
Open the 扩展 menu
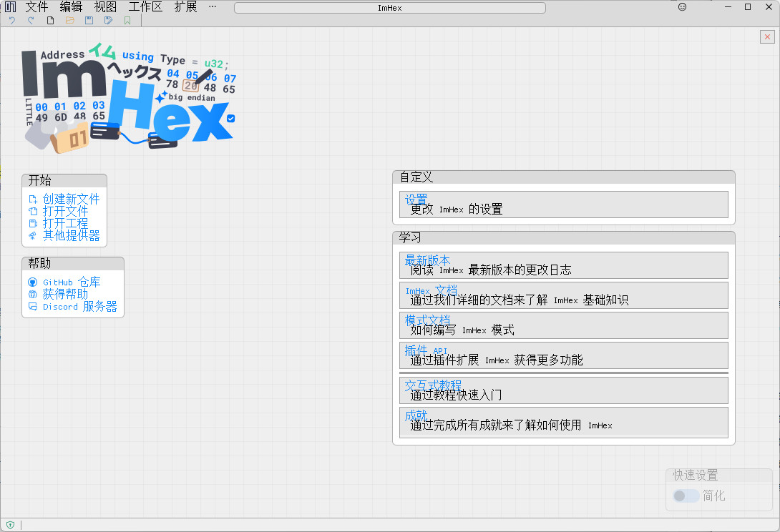coord(185,7)
